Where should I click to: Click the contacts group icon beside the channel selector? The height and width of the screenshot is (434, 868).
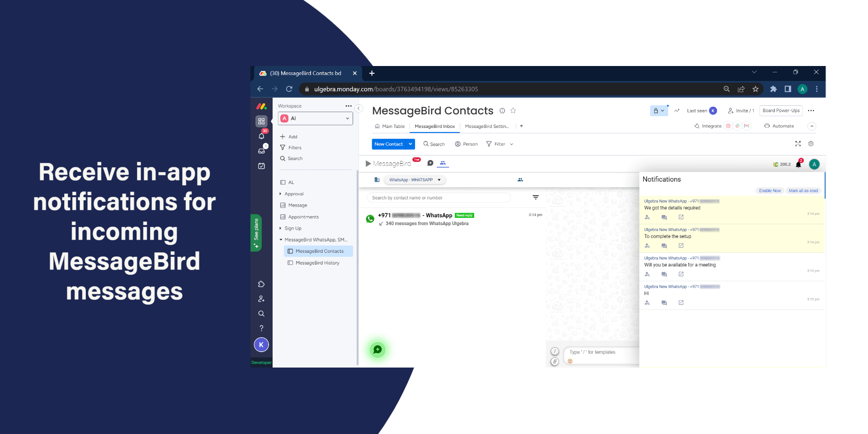click(x=520, y=180)
